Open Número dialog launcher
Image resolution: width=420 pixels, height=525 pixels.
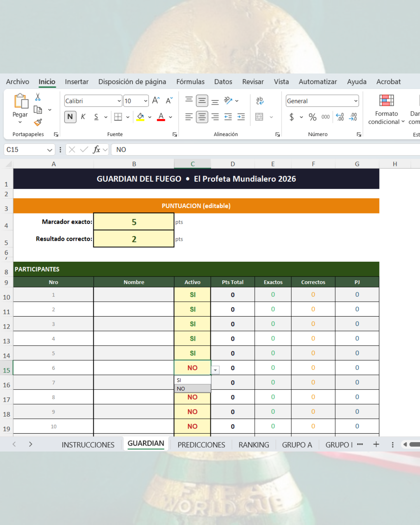coord(359,135)
